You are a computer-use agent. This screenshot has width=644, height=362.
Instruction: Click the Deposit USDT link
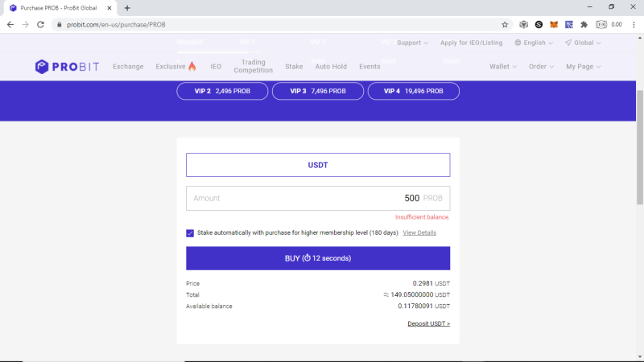pos(429,324)
